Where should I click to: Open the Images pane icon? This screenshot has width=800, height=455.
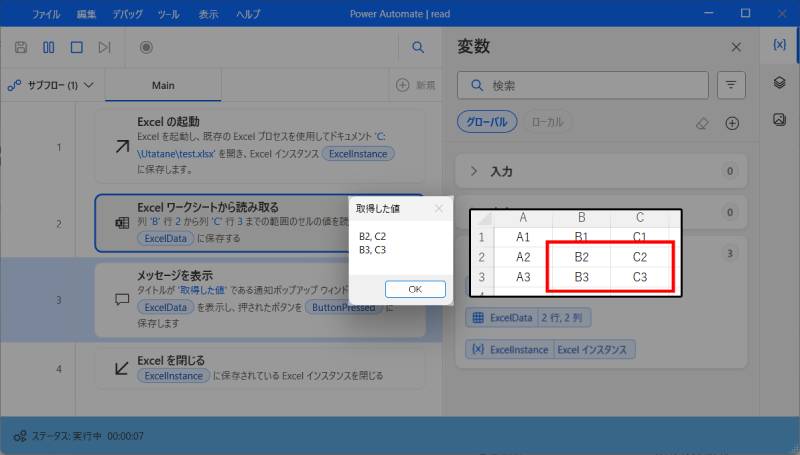780,120
